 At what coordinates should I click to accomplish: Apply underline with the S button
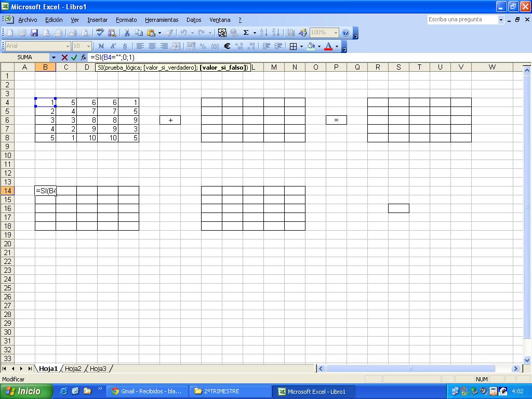[125, 46]
